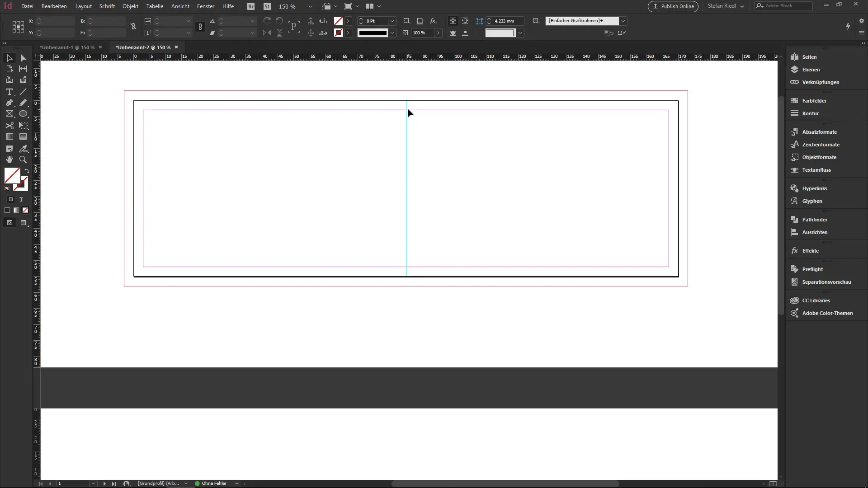868x488 pixels.
Task: Toggle Normal view mode button
Action: (x=9, y=223)
